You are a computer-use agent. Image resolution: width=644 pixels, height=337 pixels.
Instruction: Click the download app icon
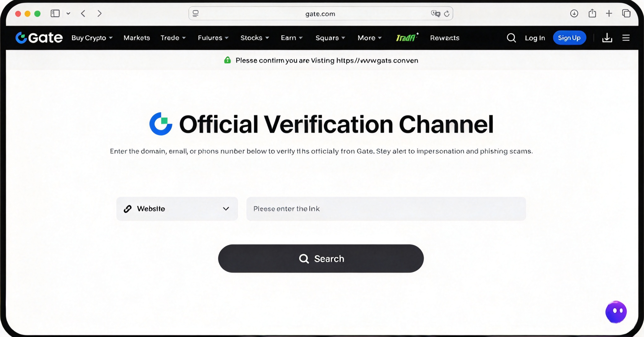[x=607, y=38]
